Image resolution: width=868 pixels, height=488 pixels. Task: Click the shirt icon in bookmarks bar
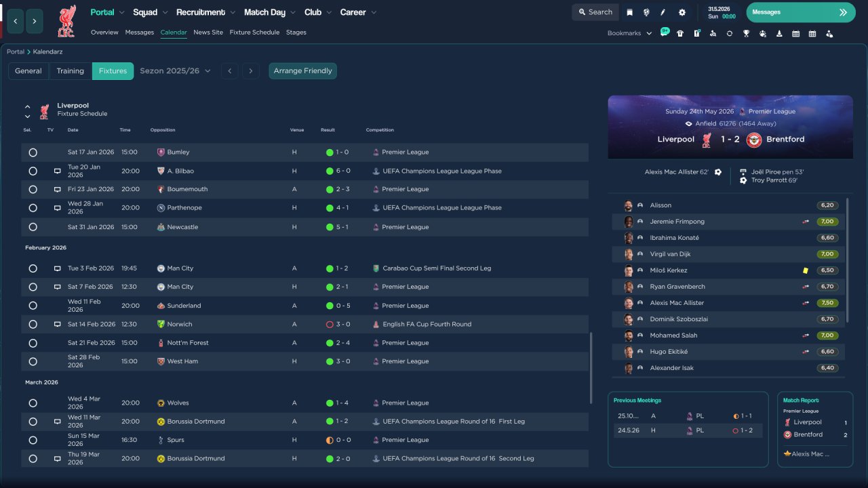(x=680, y=33)
